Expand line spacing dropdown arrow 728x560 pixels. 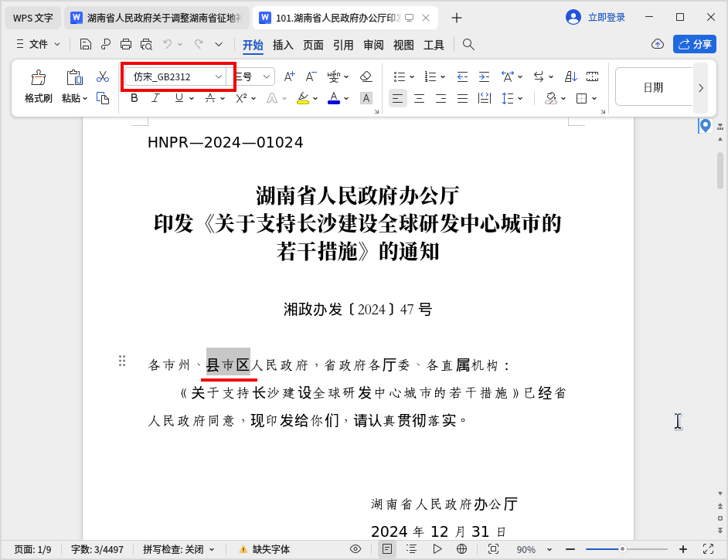pyautogui.click(x=520, y=98)
